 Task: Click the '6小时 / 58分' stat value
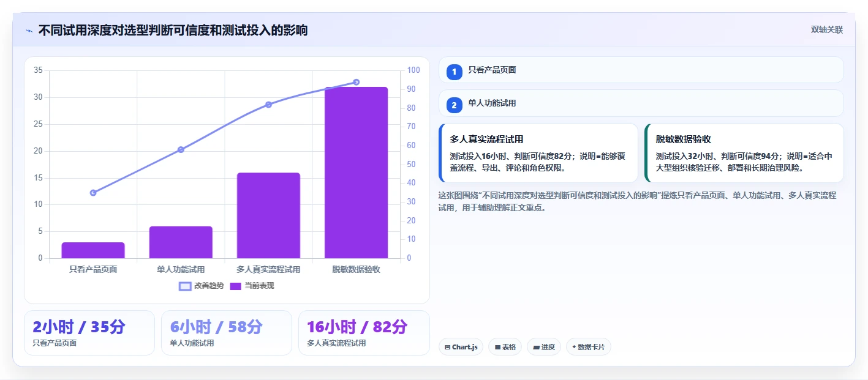(x=216, y=327)
